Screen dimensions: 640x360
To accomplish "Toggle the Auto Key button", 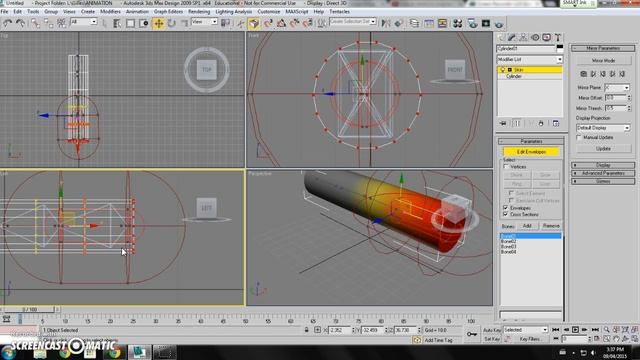I will [x=491, y=330].
